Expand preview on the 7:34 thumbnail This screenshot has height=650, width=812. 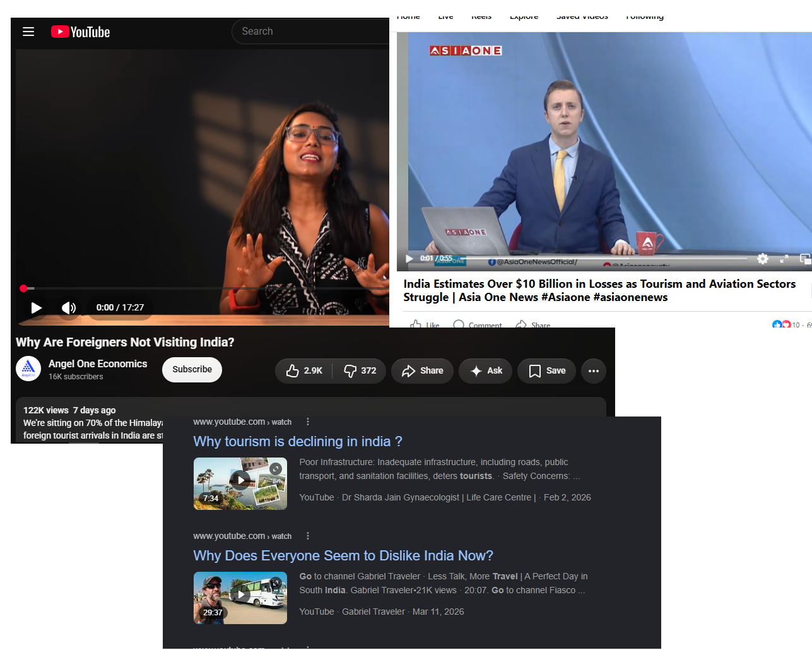pyautogui.click(x=276, y=469)
